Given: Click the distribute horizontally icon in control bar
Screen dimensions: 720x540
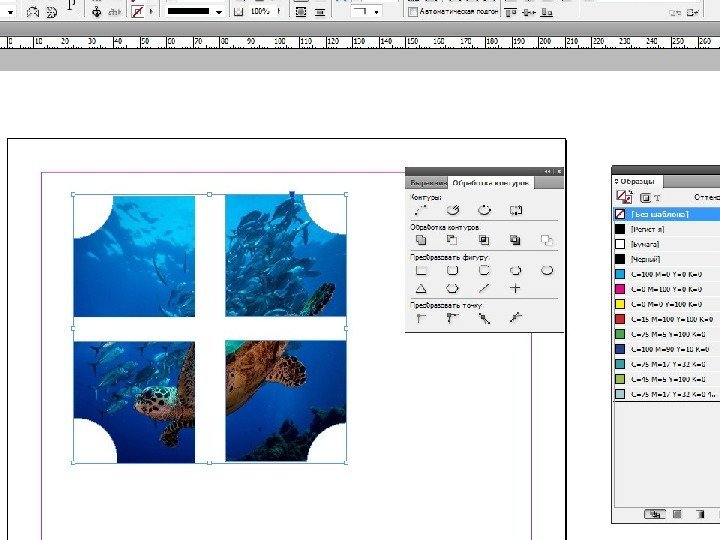Looking at the screenshot, I should click(x=529, y=12).
